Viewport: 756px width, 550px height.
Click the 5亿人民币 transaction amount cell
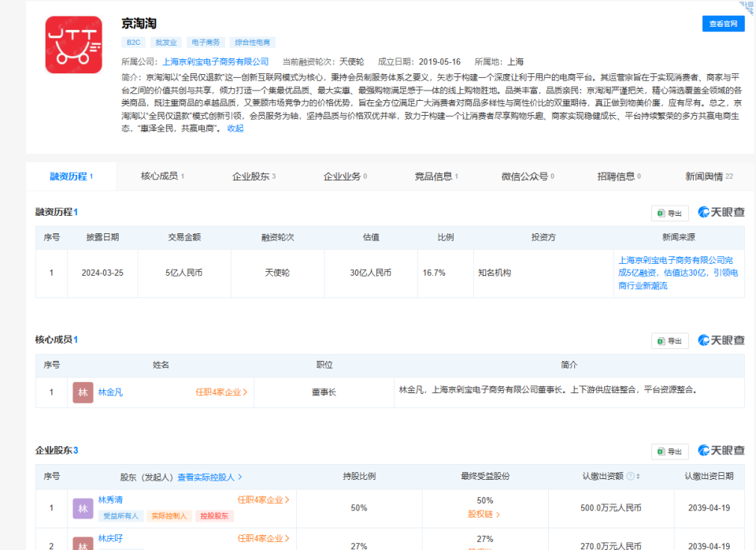pos(184,273)
